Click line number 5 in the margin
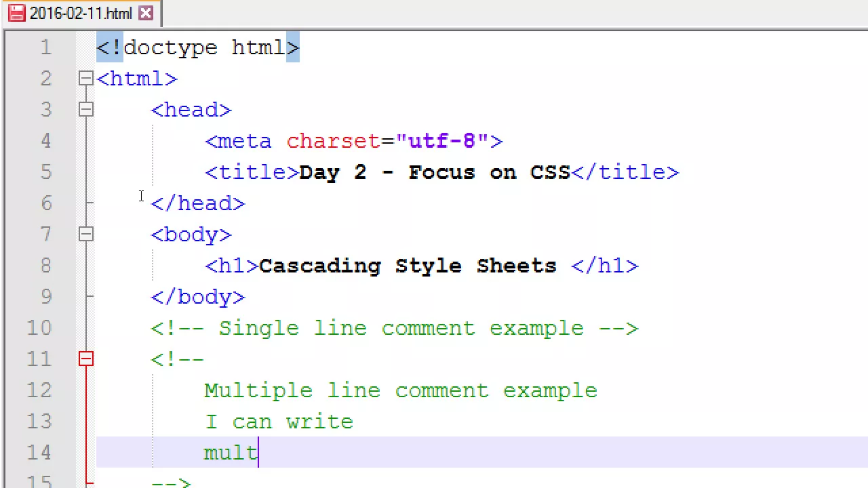The image size is (868, 488). pyautogui.click(x=45, y=172)
